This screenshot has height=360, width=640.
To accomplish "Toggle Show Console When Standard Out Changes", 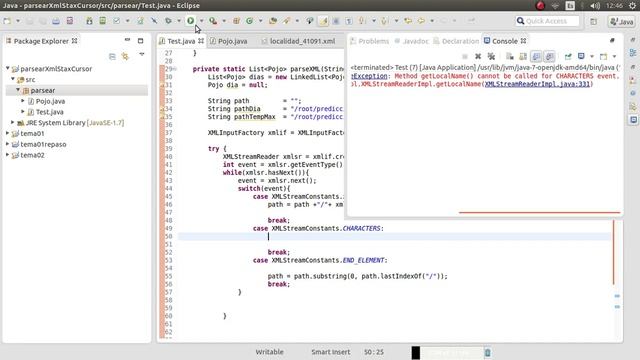I will point(536,56).
